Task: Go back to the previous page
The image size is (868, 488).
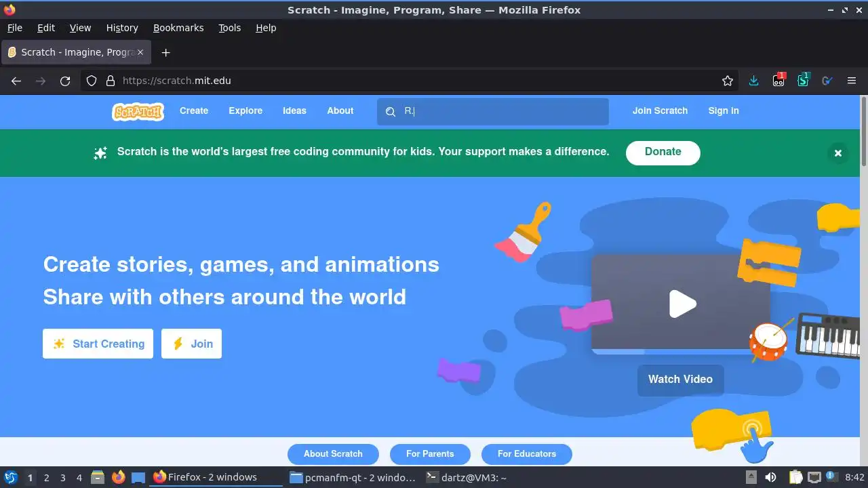Action: coord(16,81)
